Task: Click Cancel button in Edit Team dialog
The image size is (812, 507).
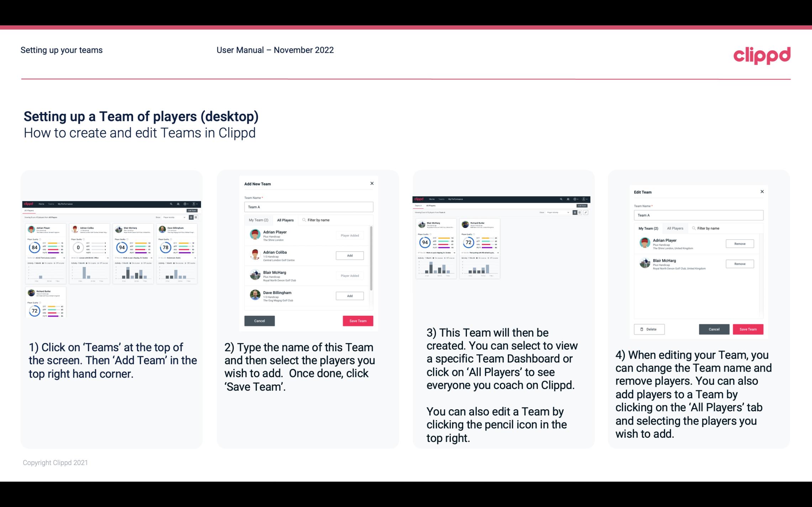Action: point(715,329)
